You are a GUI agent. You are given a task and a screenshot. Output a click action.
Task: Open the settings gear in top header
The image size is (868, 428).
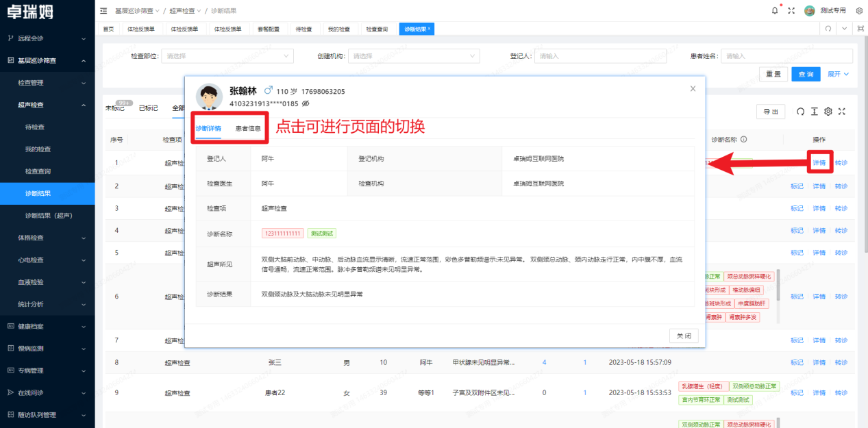859,10
